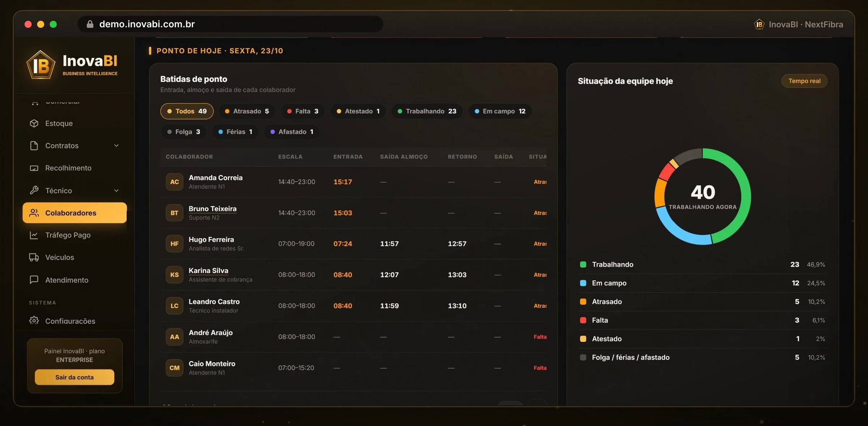Click Caio Monteiro's CM avatar
The width and height of the screenshot is (868, 426).
pos(174,368)
